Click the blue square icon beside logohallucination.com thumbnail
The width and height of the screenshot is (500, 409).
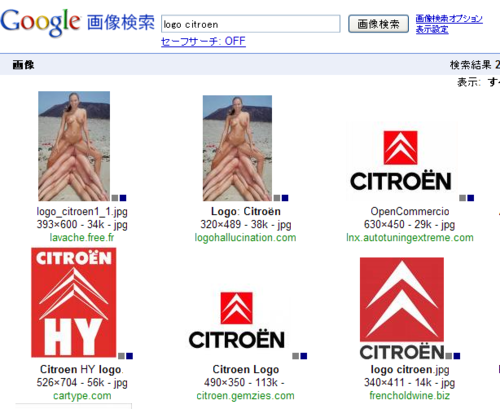285,198
